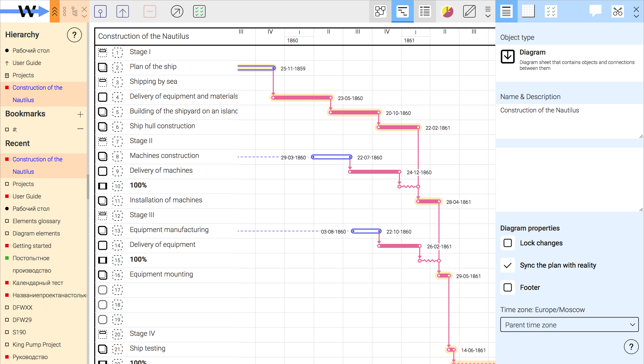
Task: Open the Parent time zone dropdown
Action: 569,325
